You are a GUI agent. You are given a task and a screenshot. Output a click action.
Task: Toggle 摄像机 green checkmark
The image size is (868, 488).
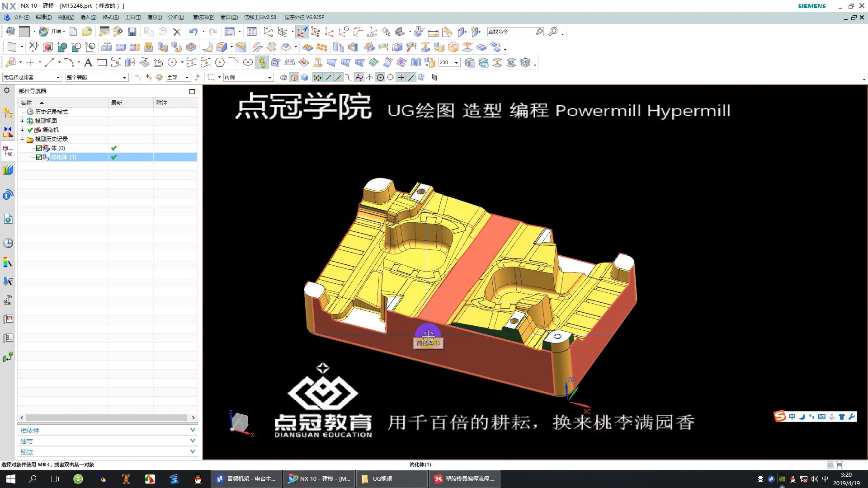(30, 130)
